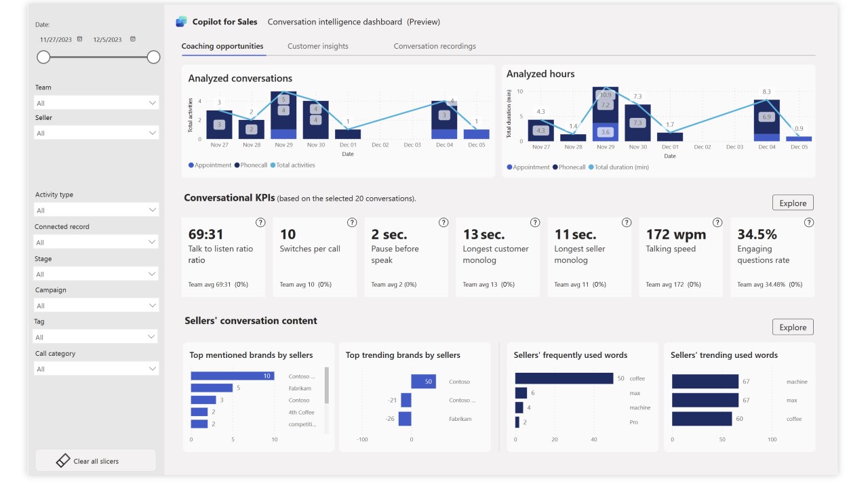The height and width of the screenshot is (488, 868).
Task: Open the start date calendar picker icon
Action: pyautogui.click(x=79, y=39)
